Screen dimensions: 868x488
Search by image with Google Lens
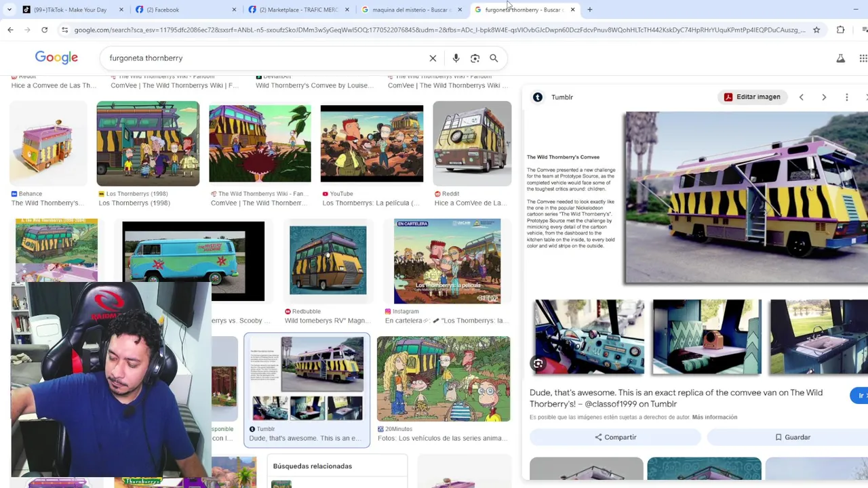pyautogui.click(x=475, y=58)
